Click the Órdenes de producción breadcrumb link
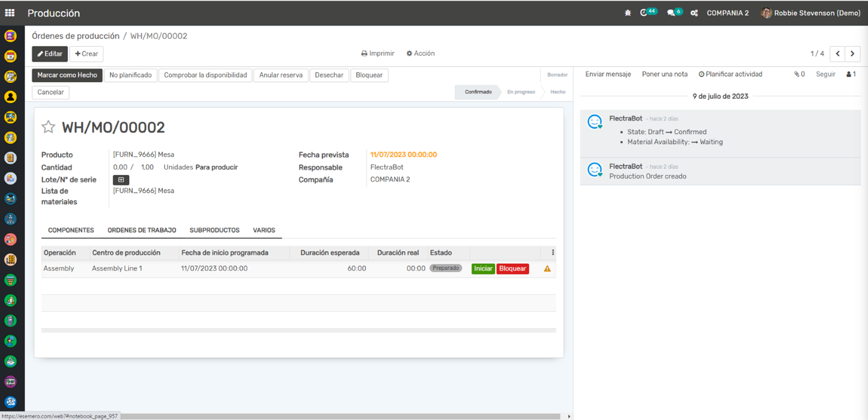 tap(75, 36)
